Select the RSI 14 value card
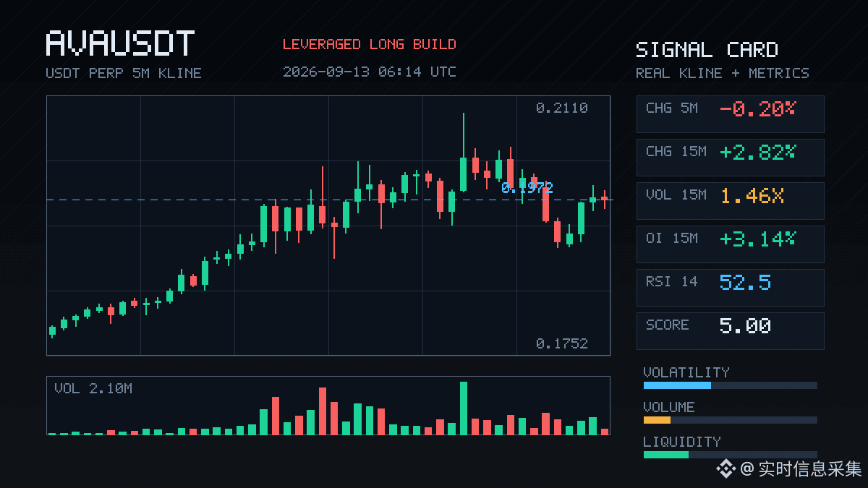Screen dimensions: 868x488 pos(730,288)
